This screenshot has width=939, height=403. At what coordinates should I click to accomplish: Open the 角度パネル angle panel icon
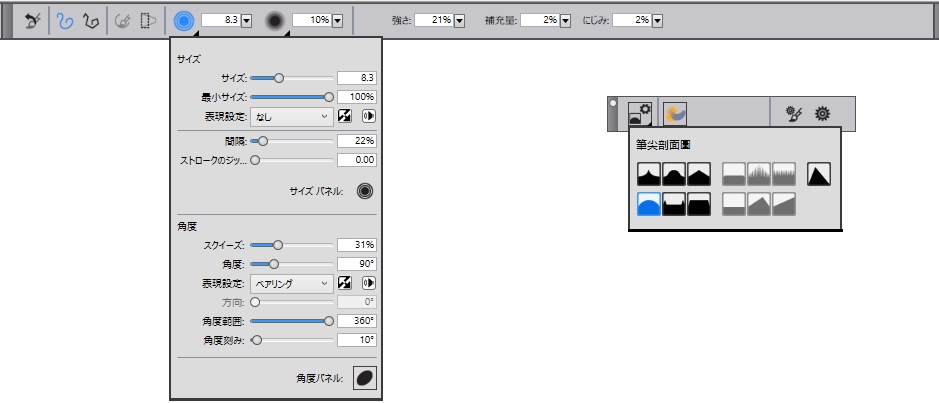tap(365, 377)
